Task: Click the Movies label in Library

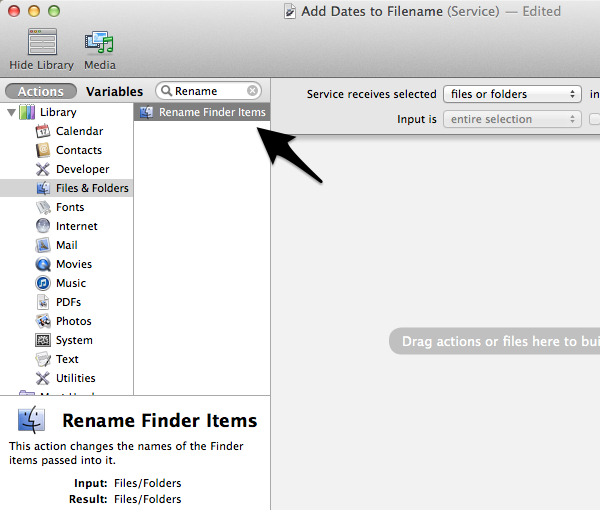Action: tap(74, 264)
